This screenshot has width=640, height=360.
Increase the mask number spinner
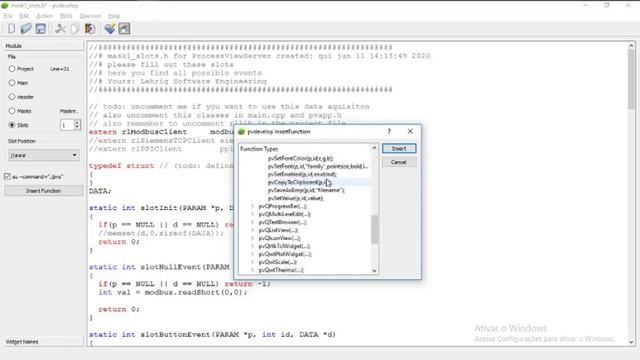point(77,122)
